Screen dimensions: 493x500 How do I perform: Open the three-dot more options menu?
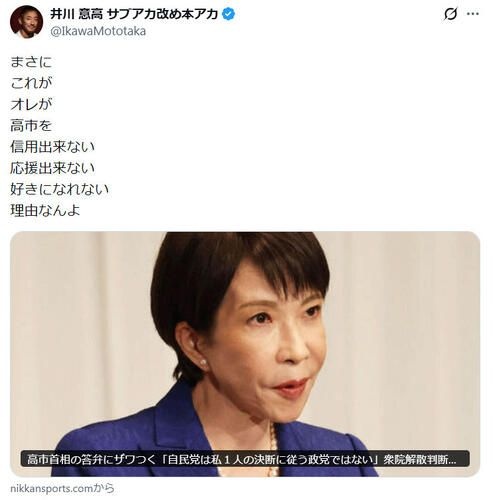pos(473,14)
